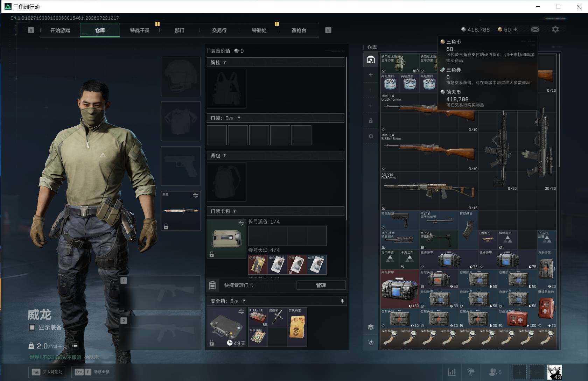Click the empty 胸挂 chest rig slot
Viewport: 588px width, 381px height.
tap(226, 89)
